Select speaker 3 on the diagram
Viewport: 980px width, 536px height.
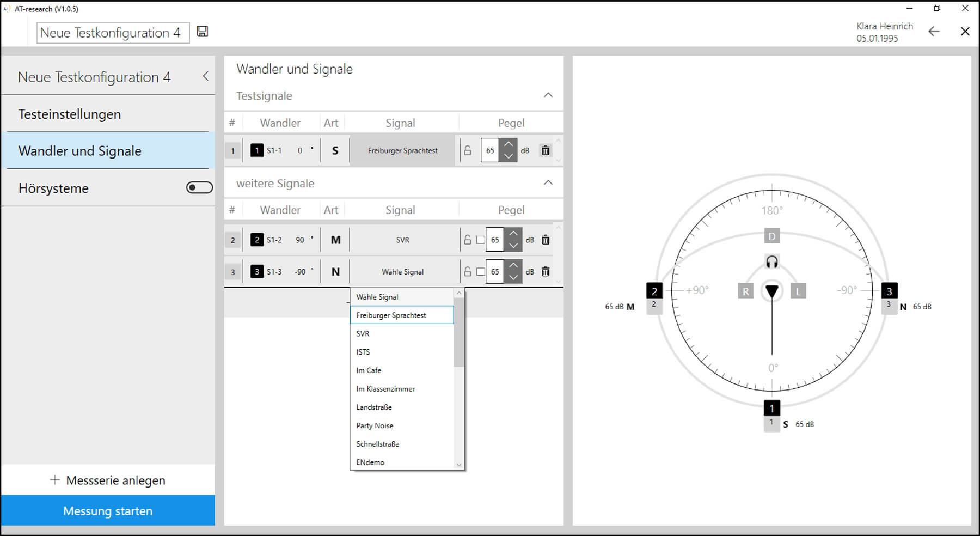pyautogui.click(x=889, y=291)
